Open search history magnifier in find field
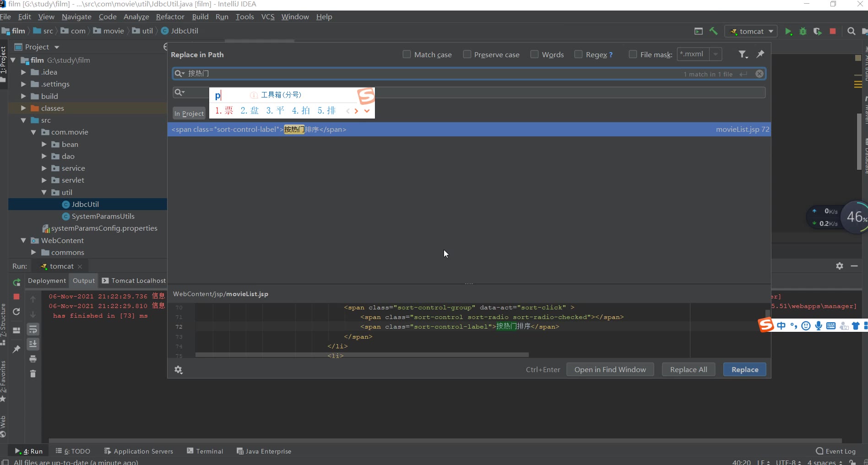This screenshot has width=868, height=465. [179, 74]
